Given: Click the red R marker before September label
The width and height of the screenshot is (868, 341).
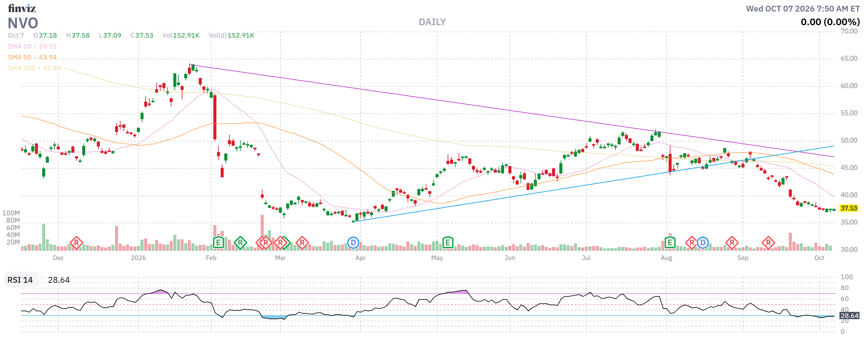Looking at the screenshot, I should pyautogui.click(x=732, y=243).
